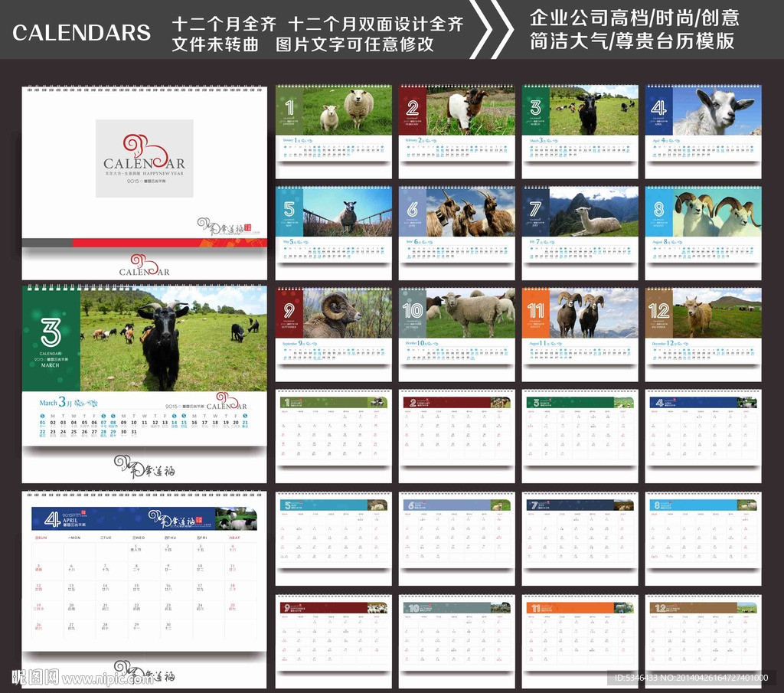Select the text "十二个月全齐 十二个月双面设计全齐"
The image size is (784, 693).
coord(318,24)
